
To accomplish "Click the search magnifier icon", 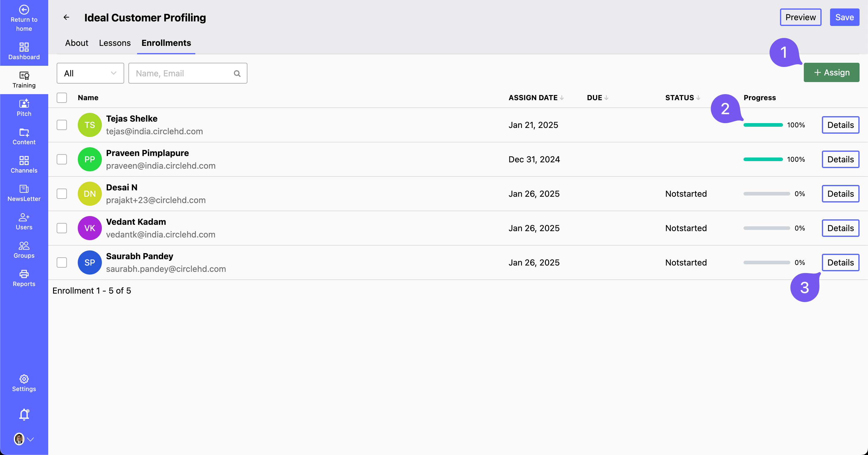I will (x=237, y=73).
